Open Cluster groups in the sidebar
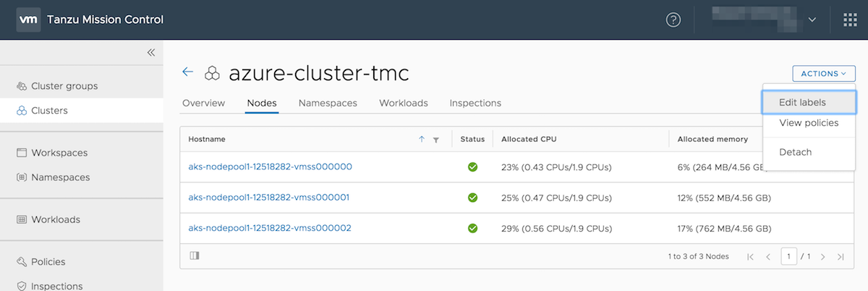This screenshot has height=291, width=868. pos(64,86)
